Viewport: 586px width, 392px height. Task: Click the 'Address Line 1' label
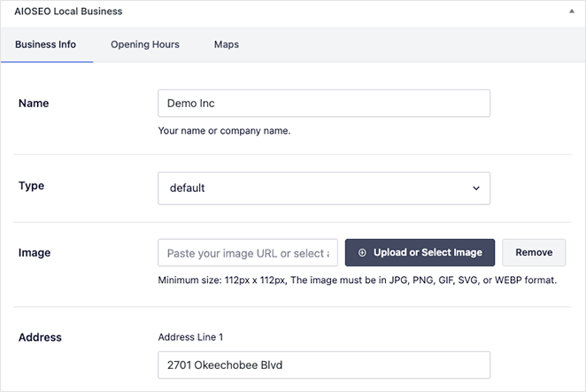[x=190, y=337]
